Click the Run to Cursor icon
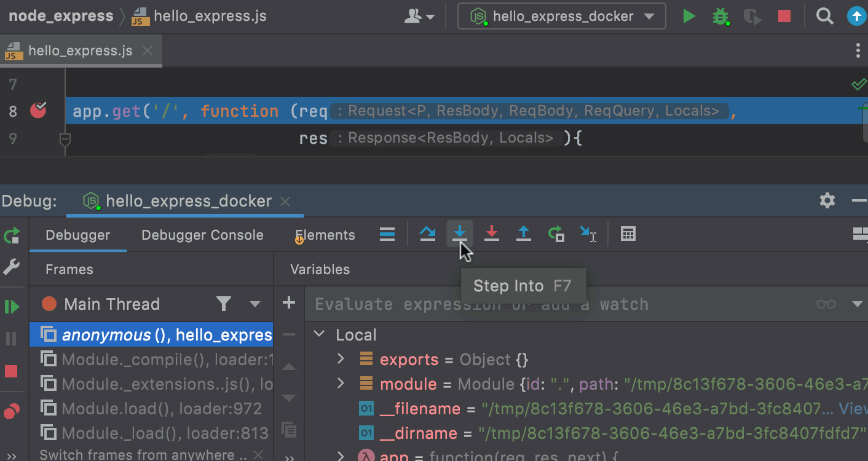 coord(588,234)
